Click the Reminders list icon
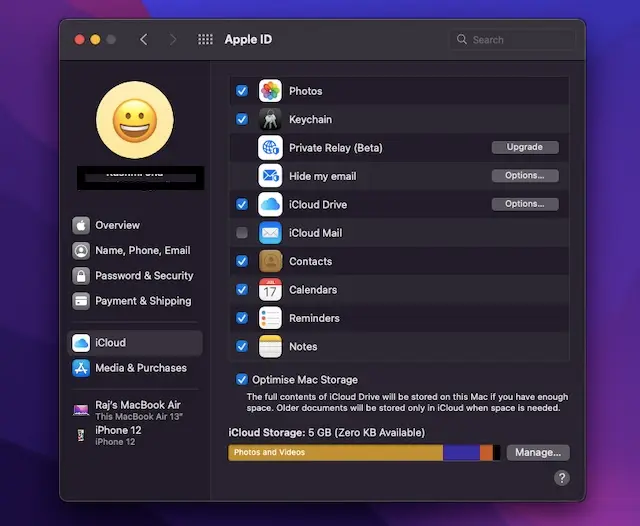Image resolution: width=640 pixels, height=526 pixels. (270, 318)
